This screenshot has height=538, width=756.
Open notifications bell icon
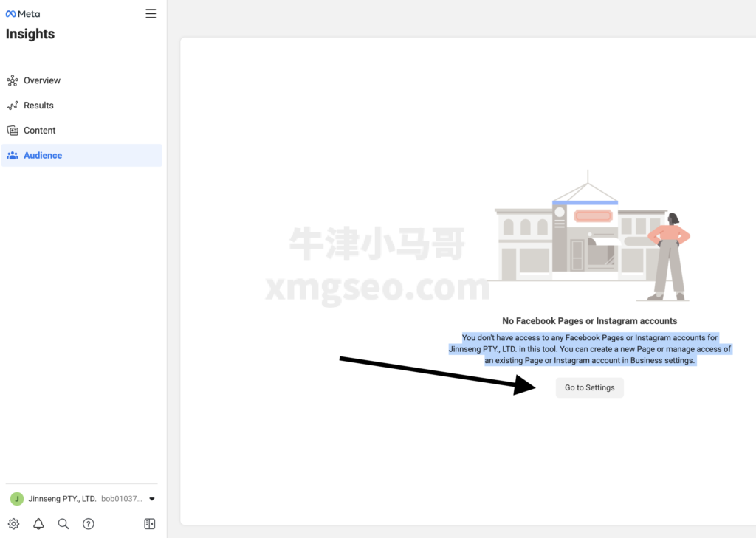coord(38,523)
